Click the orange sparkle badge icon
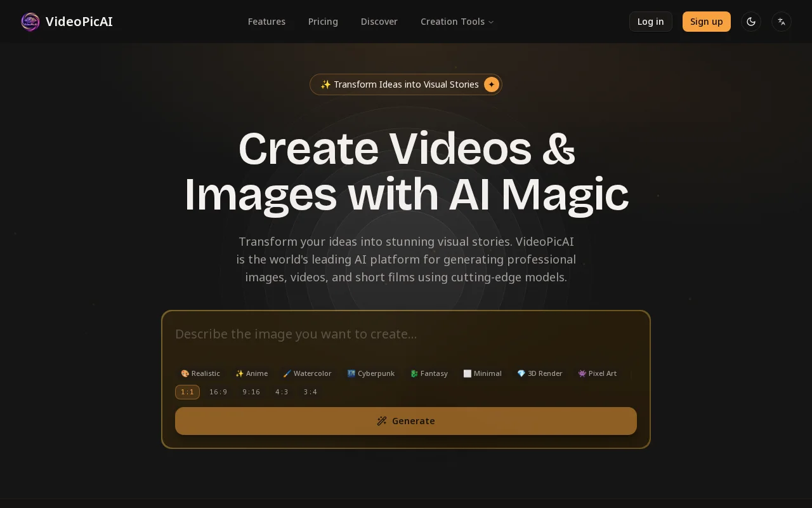This screenshot has width=812, height=508. (x=492, y=84)
